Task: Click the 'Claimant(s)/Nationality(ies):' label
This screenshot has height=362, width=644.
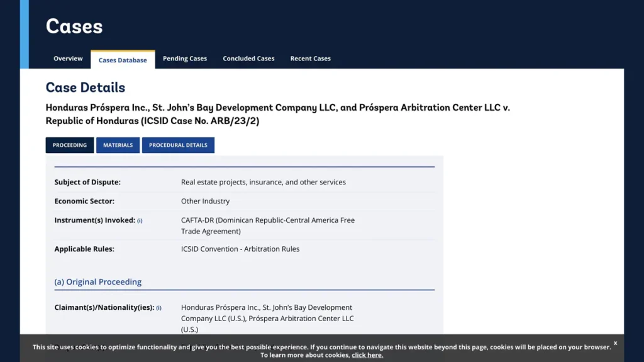Action: click(104, 307)
